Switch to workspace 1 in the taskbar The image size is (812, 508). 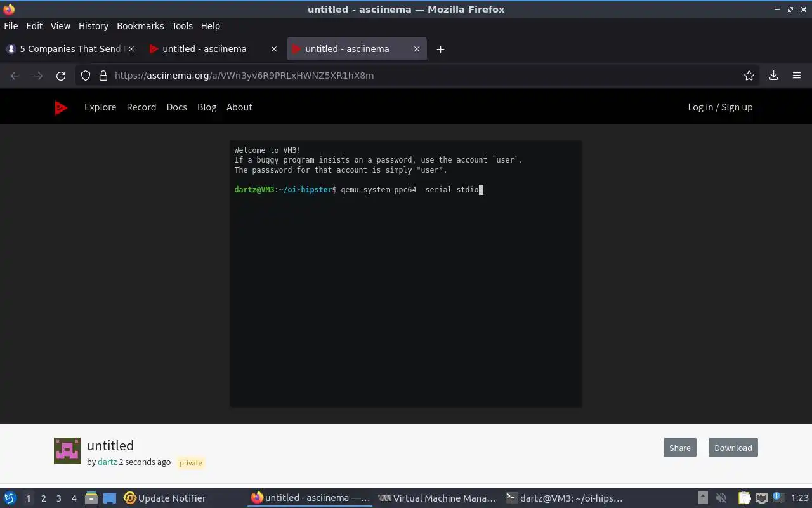[x=28, y=498]
